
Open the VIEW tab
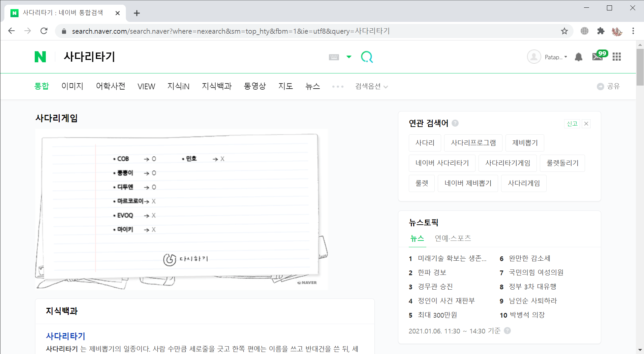(x=146, y=87)
